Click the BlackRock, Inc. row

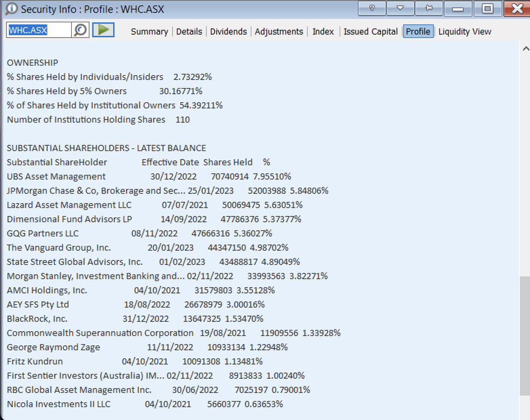point(135,318)
